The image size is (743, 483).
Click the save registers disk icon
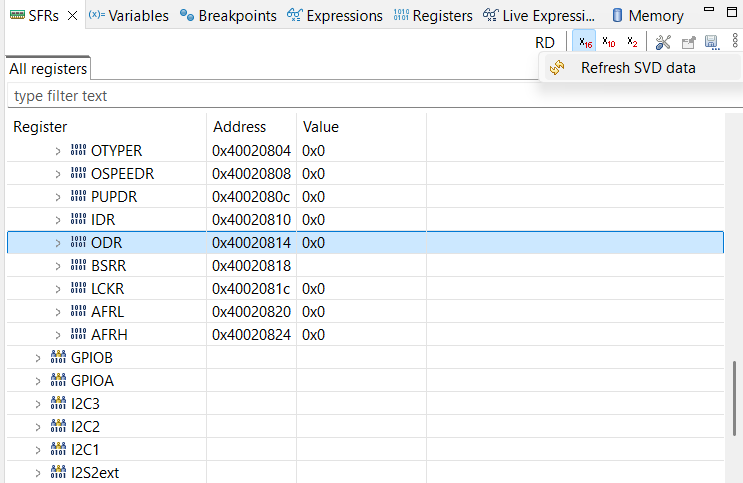pyautogui.click(x=712, y=43)
